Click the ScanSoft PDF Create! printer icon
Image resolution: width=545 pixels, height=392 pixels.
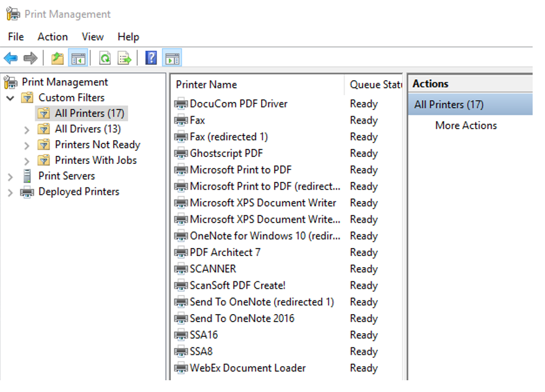[181, 285]
